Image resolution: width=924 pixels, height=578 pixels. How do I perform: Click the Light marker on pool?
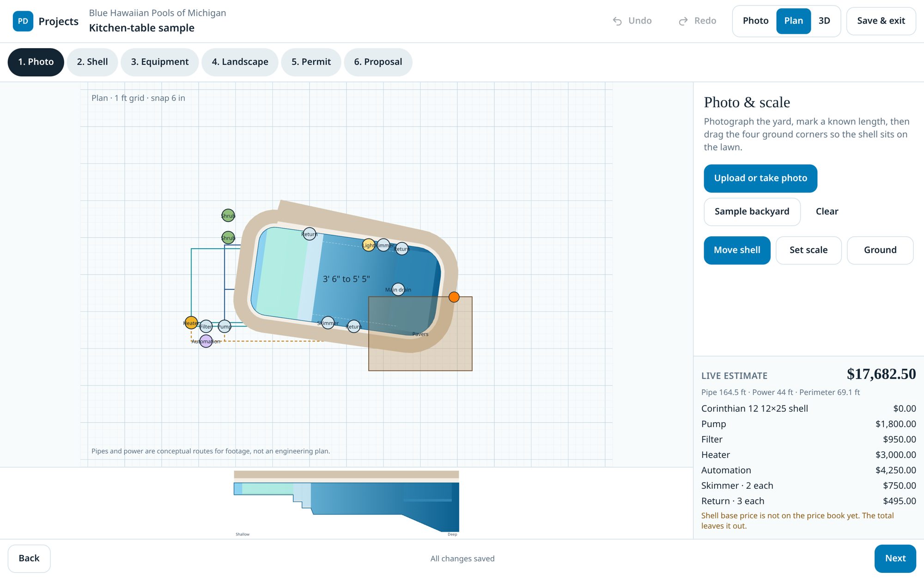click(368, 245)
